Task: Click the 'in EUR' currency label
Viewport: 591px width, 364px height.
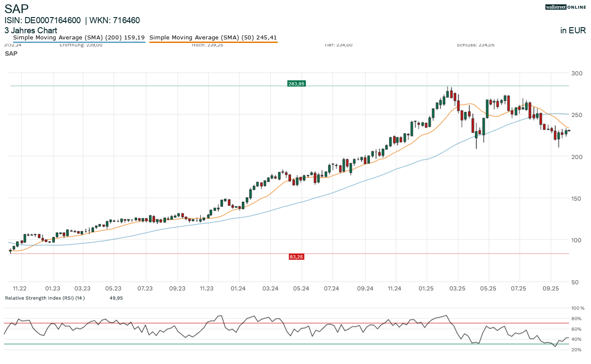Action: coord(573,31)
